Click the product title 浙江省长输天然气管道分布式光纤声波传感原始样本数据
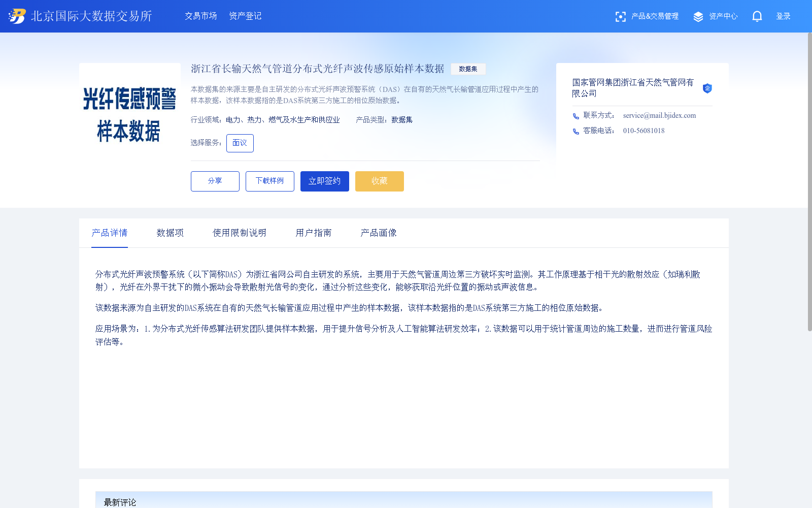 coord(317,69)
